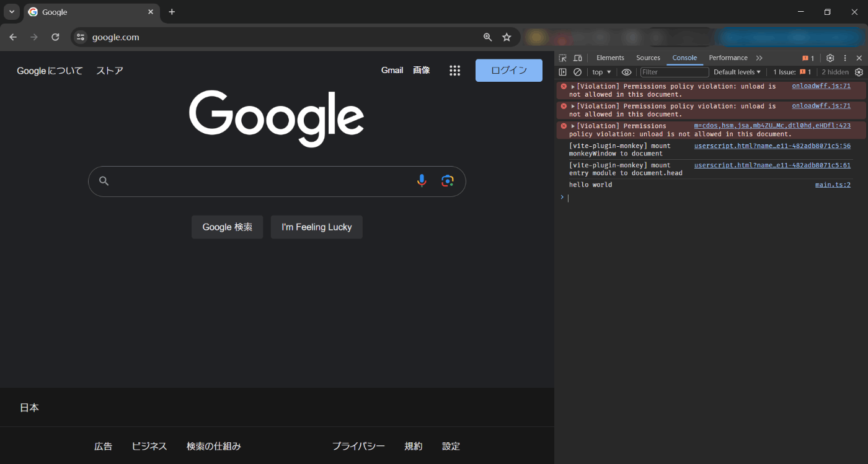
Task: Open DevTools settings gear
Action: (830, 58)
